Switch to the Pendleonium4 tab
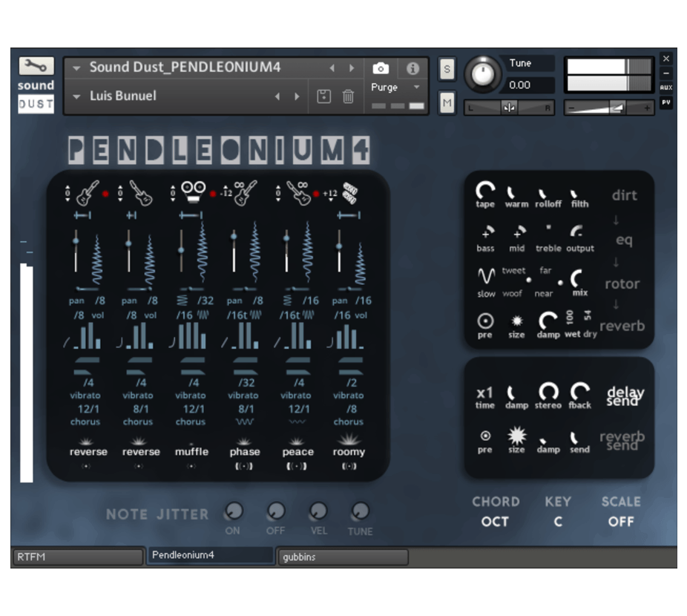 [210, 555]
